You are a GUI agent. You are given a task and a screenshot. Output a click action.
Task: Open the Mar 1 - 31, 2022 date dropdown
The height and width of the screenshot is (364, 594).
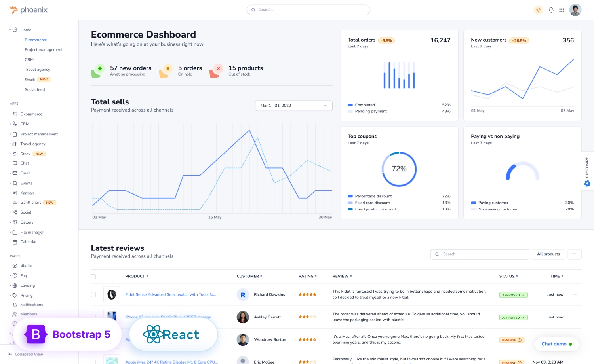pyautogui.click(x=294, y=106)
